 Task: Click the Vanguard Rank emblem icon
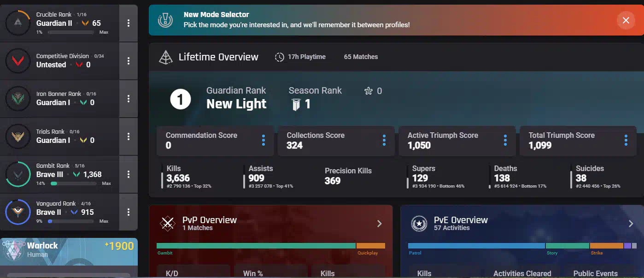(x=18, y=212)
